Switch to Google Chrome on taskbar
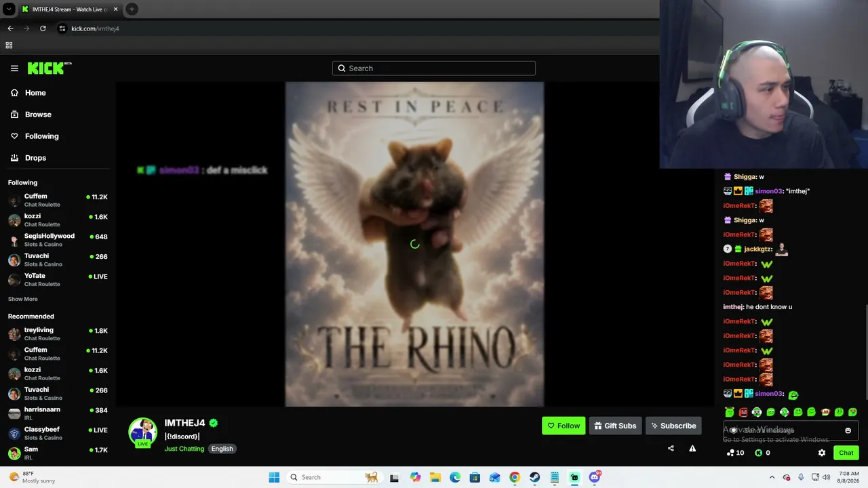Image resolution: width=868 pixels, height=488 pixels. click(x=515, y=477)
